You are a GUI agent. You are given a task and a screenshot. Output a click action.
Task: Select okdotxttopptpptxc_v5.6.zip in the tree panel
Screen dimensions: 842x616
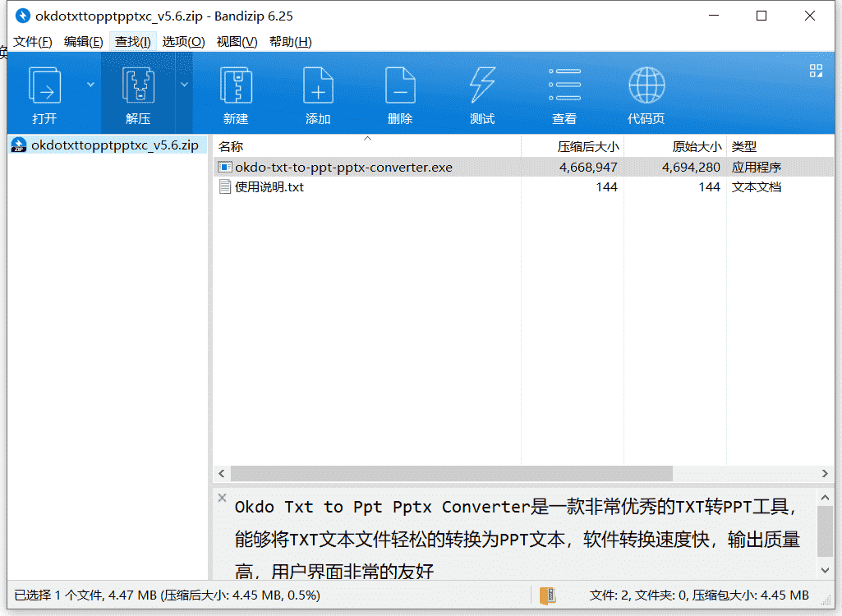(x=114, y=145)
